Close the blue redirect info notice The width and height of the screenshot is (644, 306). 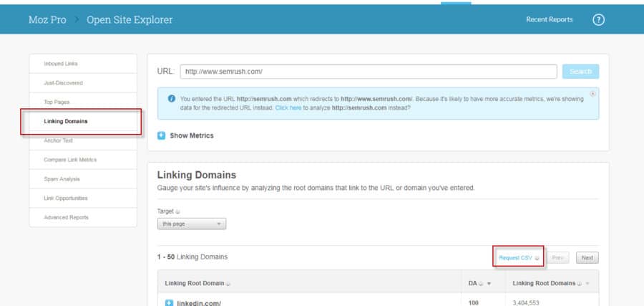pyautogui.click(x=592, y=94)
